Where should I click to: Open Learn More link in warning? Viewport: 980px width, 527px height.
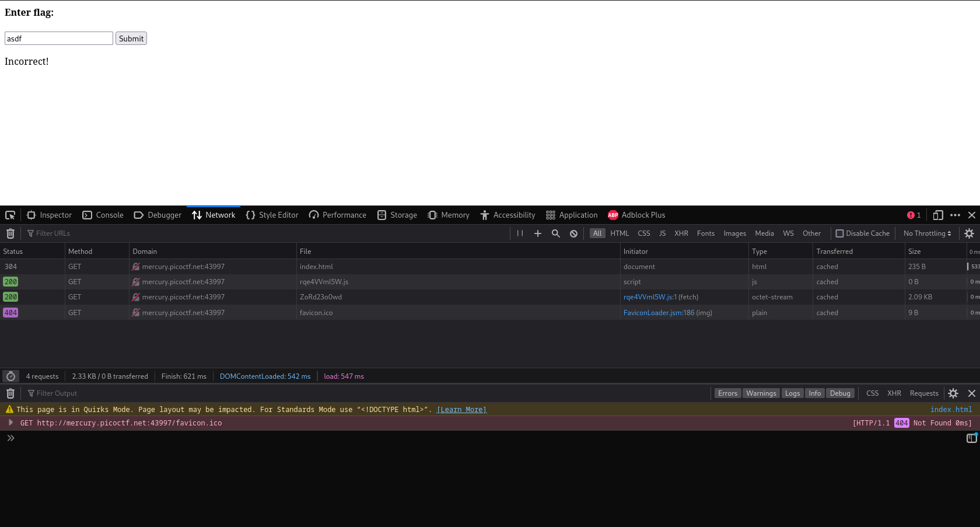click(x=461, y=410)
